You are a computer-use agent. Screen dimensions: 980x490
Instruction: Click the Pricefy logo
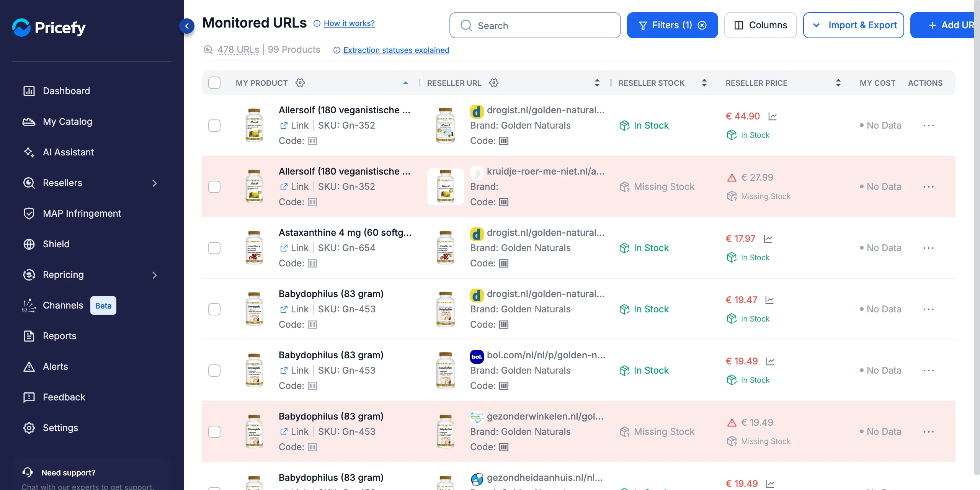click(49, 28)
